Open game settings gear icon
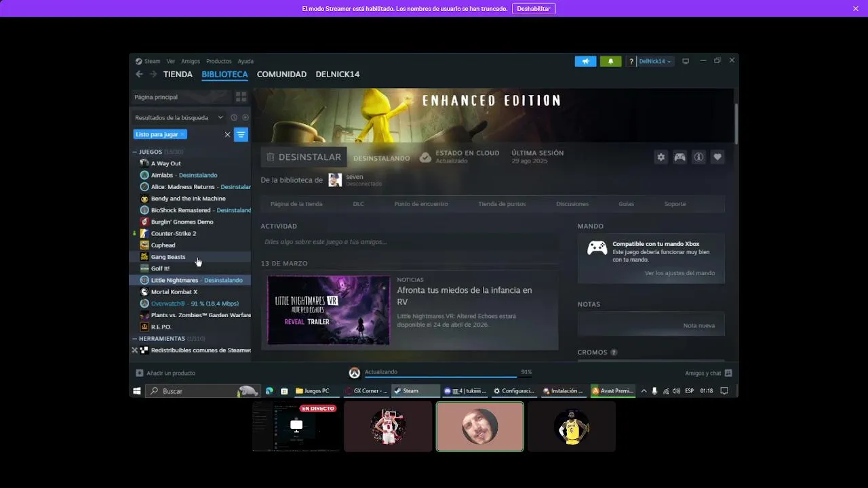The height and width of the screenshot is (488, 868). pyautogui.click(x=660, y=157)
